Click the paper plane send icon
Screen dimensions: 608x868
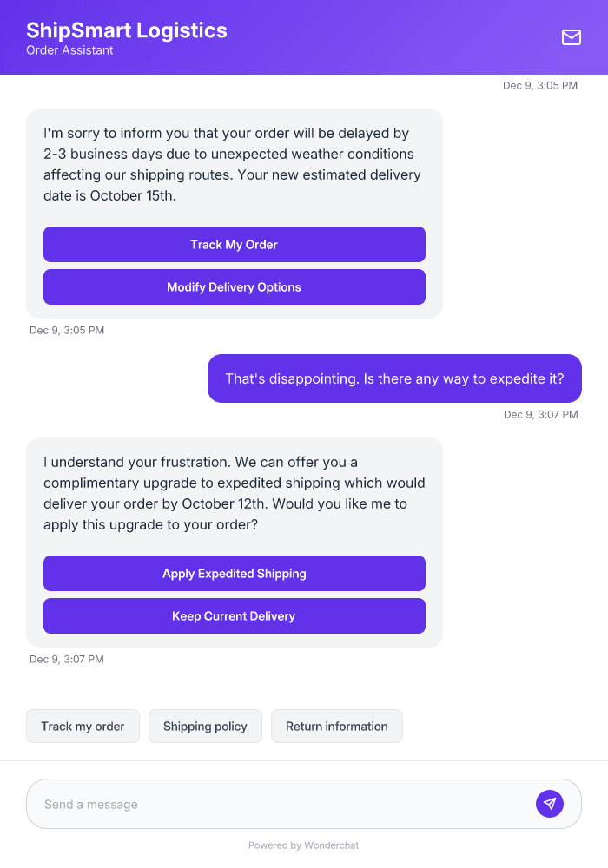(x=549, y=803)
